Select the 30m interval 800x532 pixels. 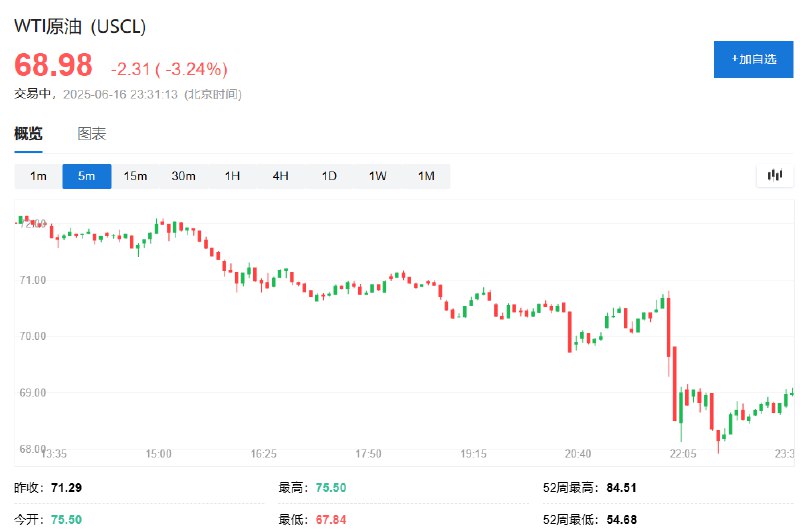(184, 176)
